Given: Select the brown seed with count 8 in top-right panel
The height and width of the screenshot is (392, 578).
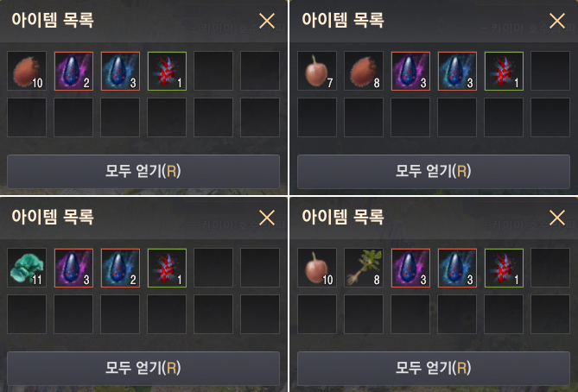Looking at the screenshot, I should 364,71.
